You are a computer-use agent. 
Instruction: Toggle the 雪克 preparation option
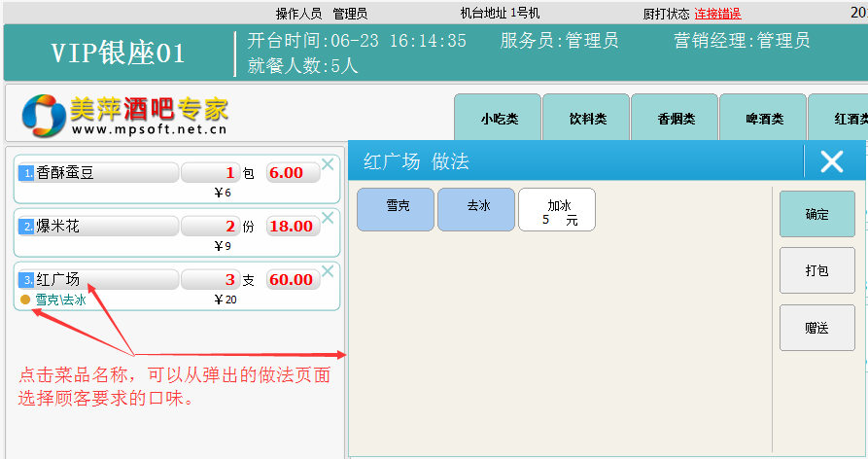click(x=397, y=209)
